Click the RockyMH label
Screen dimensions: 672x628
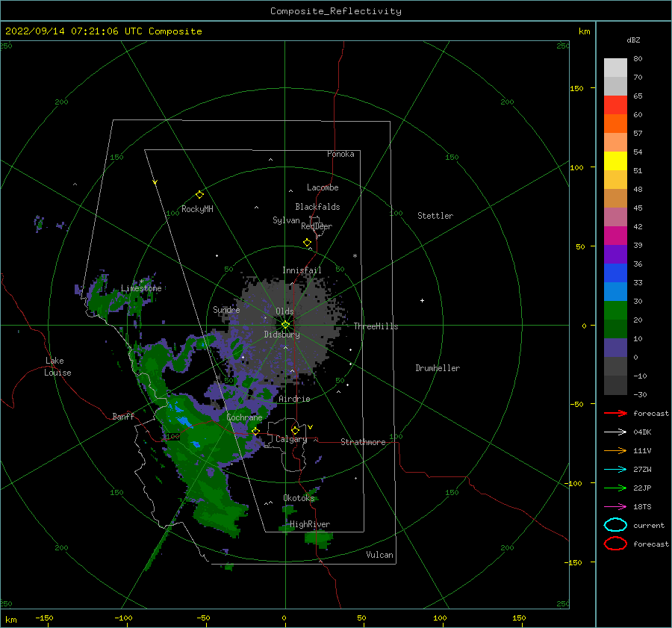tap(197, 209)
